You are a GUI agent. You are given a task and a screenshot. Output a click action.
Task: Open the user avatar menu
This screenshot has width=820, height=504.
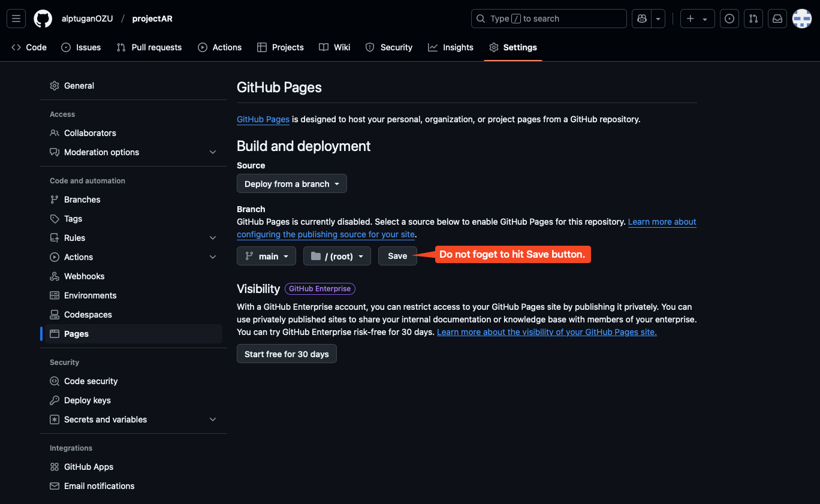[x=802, y=19]
